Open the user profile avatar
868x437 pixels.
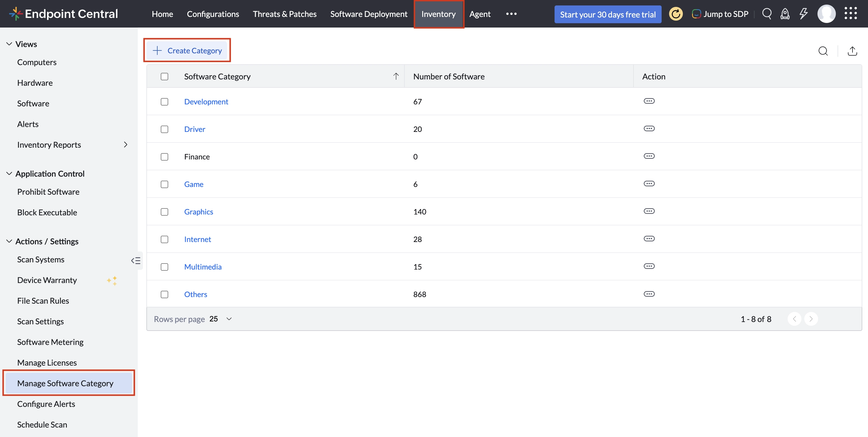click(826, 14)
